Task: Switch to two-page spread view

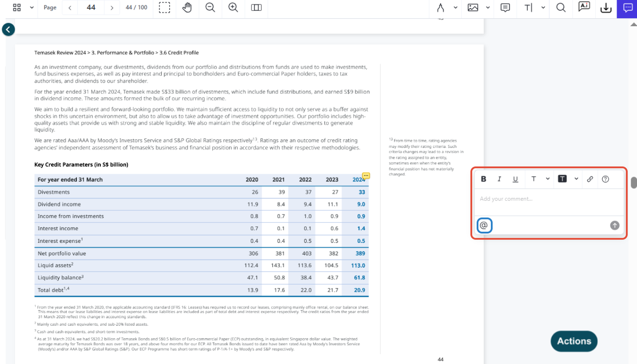Action: tap(256, 8)
